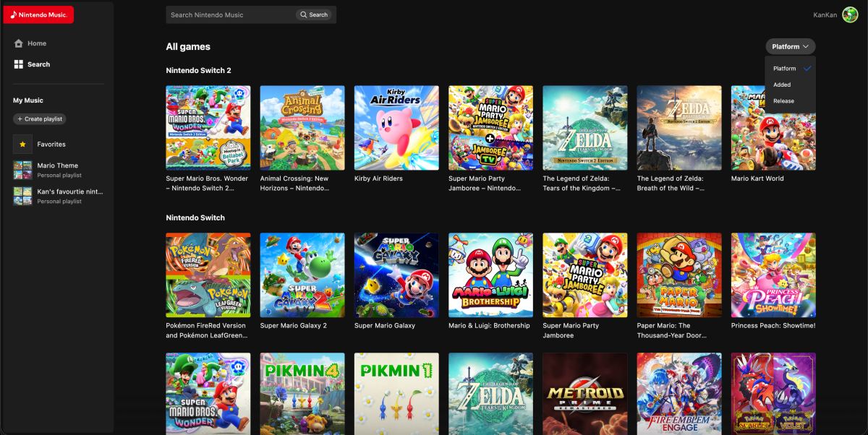Open the Home page icon
This screenshot has width=868, height=435.
[19, 43]
